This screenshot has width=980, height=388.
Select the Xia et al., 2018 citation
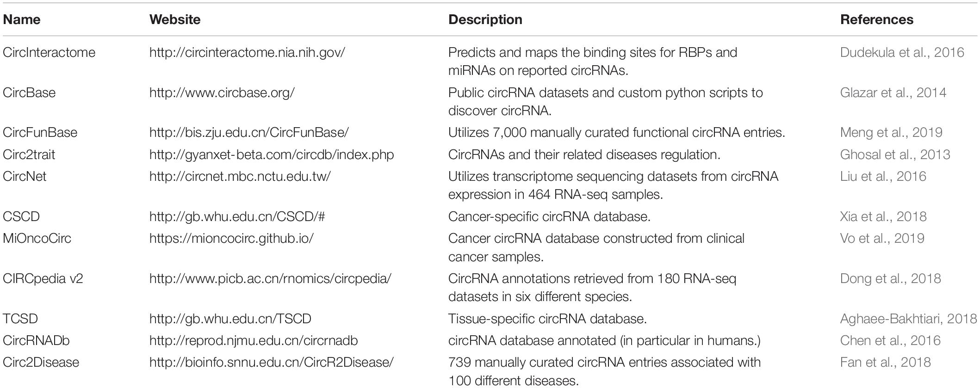tap(883, 216)
